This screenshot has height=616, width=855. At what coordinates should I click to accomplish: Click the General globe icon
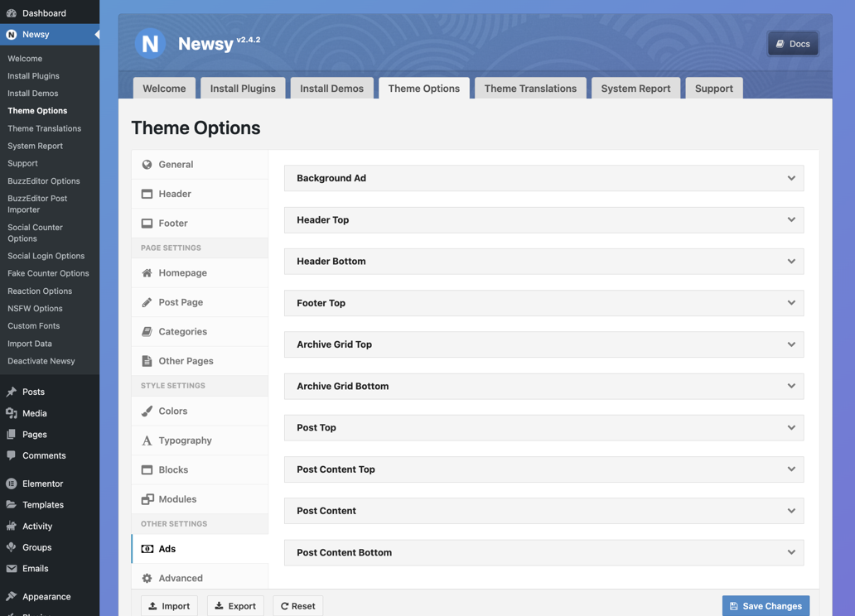147,165
